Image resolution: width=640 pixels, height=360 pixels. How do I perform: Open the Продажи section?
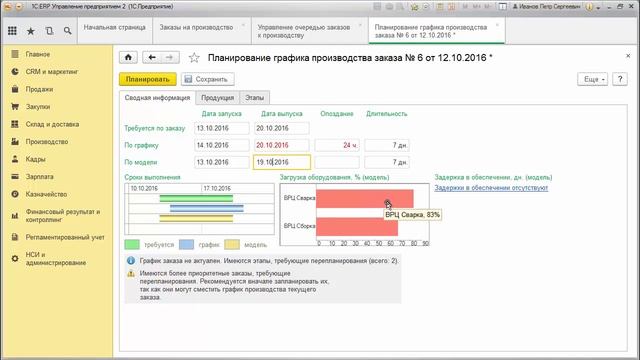tap(39, 89)
